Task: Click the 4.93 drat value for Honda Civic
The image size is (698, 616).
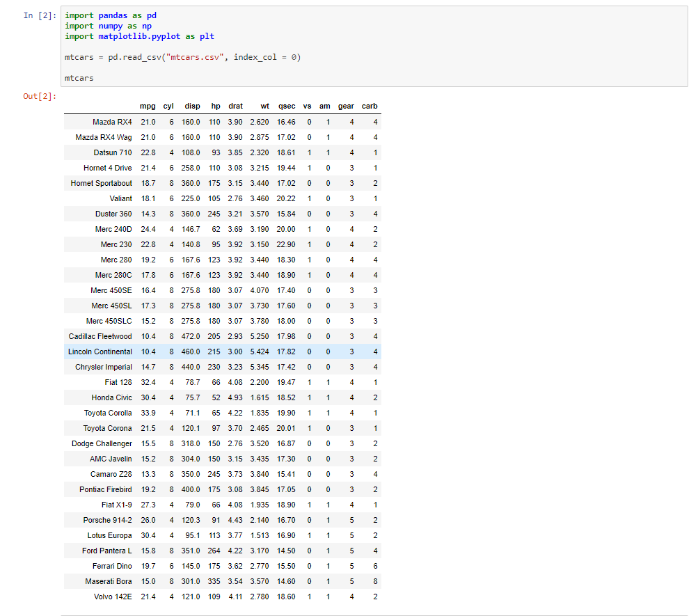Action: click(235, 397)
